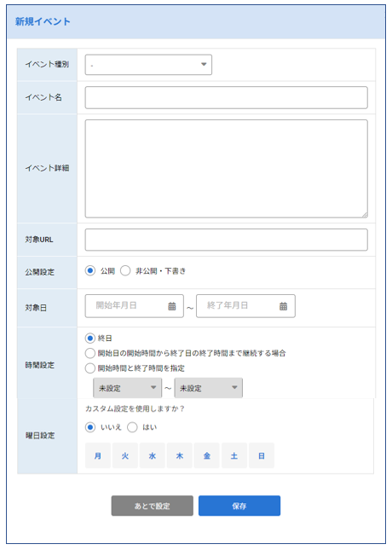Select the 公開 radio button
The width and height of the screenshot is (392, 550).
[x=90, y=271]
